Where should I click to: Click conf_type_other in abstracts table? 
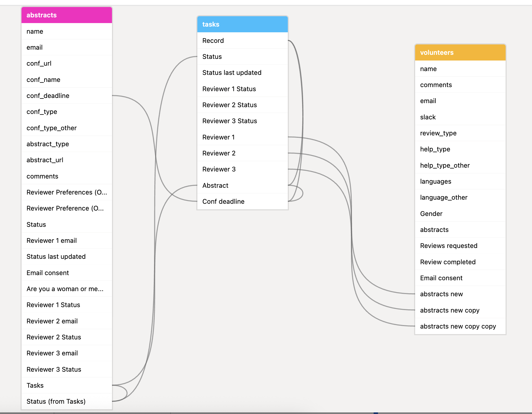(67, 128)
